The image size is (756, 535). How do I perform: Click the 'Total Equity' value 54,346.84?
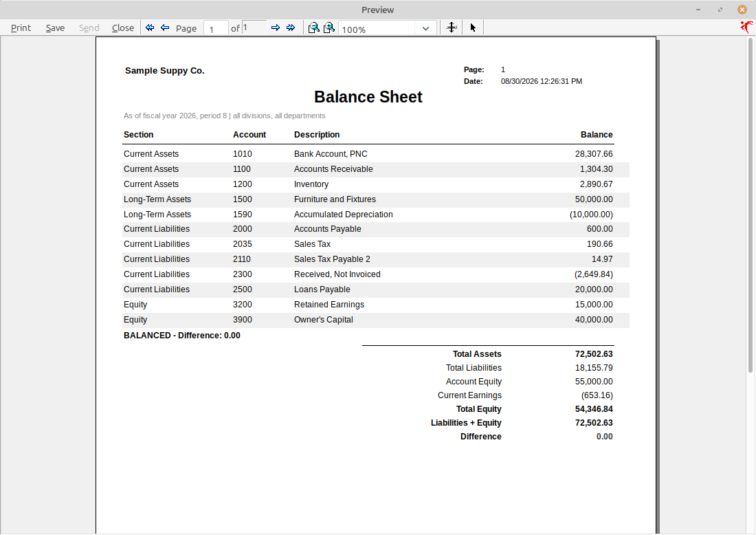pyautogui.click(x=594, y=409)
